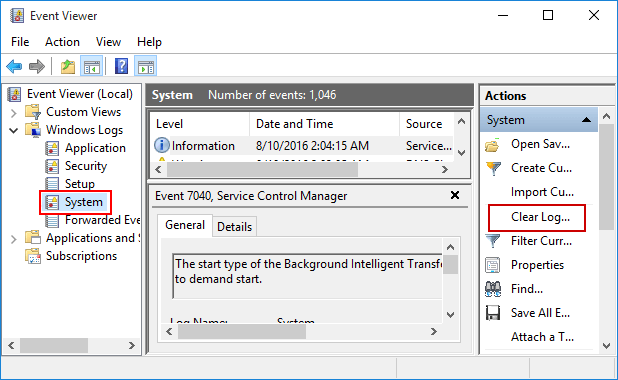Viewport: 618px width, 380px height.
Task: Click the Forward arrow toolbar icon
Action: [37, 66]
